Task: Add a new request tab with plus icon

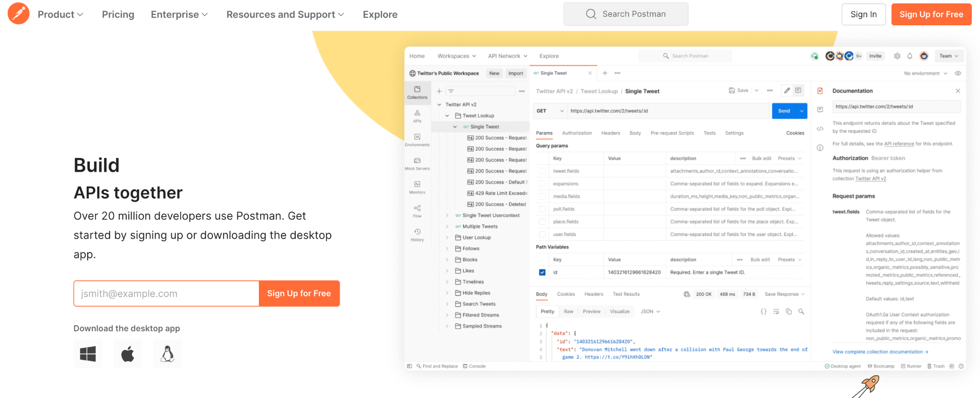Action: coord(605,73)
